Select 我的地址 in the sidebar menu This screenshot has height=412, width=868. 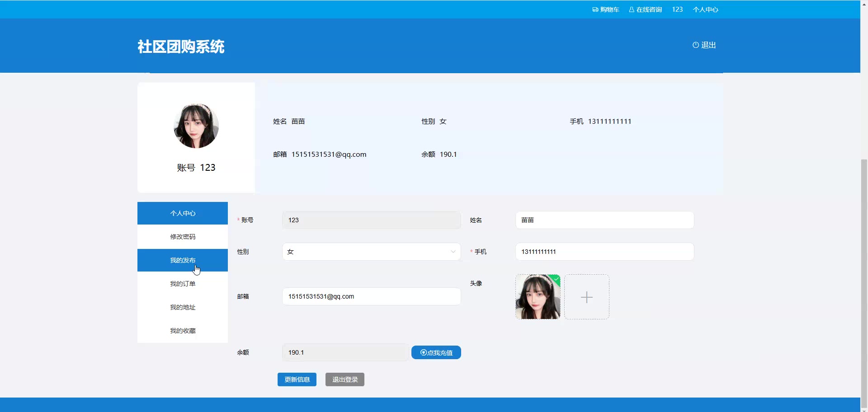pos(183,307)
